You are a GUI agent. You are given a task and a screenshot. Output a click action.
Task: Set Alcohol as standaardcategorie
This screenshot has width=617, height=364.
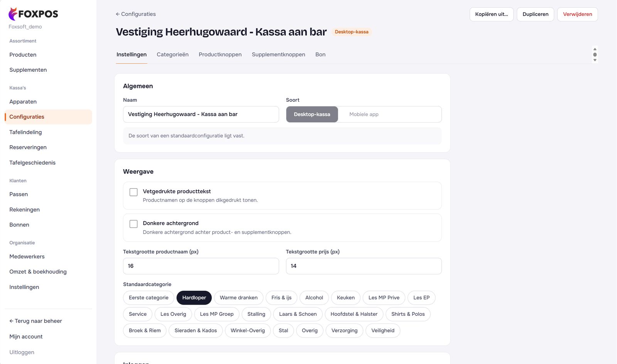coord(314,298)
